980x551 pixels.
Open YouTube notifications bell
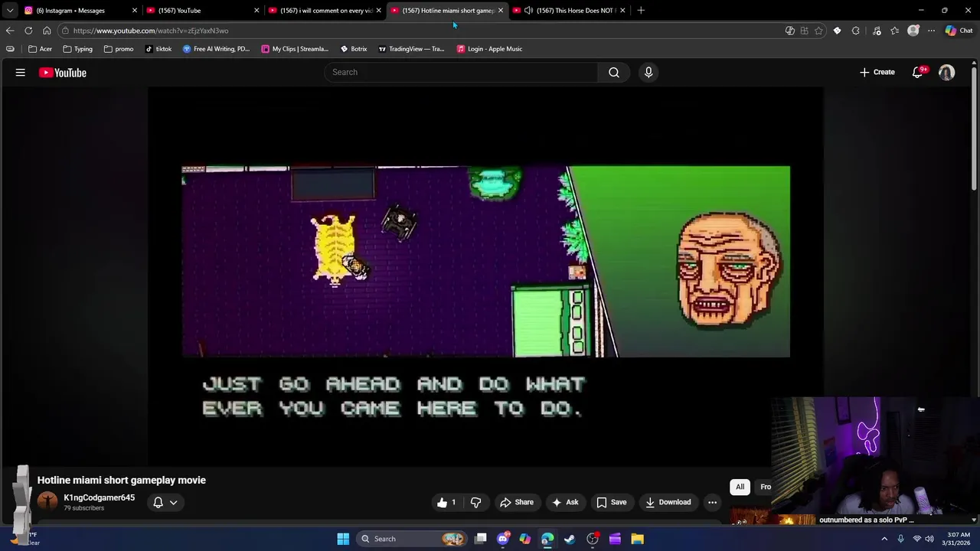tap(918, 72)
